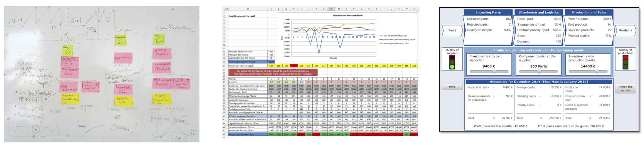
Task: Select the Incoming Parts panel header
Action: 488,12
